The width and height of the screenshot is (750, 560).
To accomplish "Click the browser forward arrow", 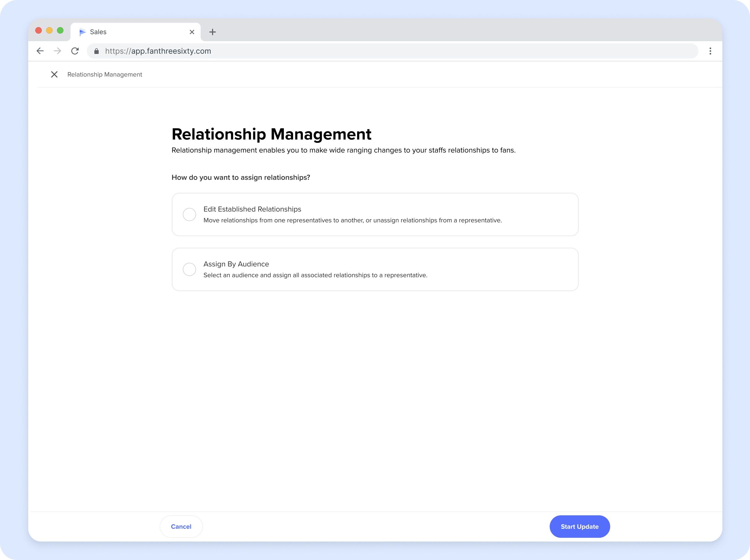I will (x=57, y=51).
